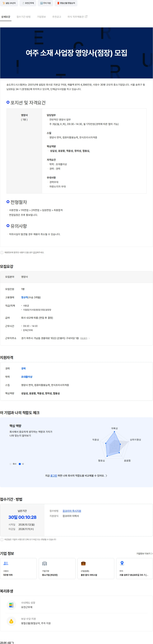
Task: Click the trophy icon in 설립 26년차 tag
Action: point(4,3)
